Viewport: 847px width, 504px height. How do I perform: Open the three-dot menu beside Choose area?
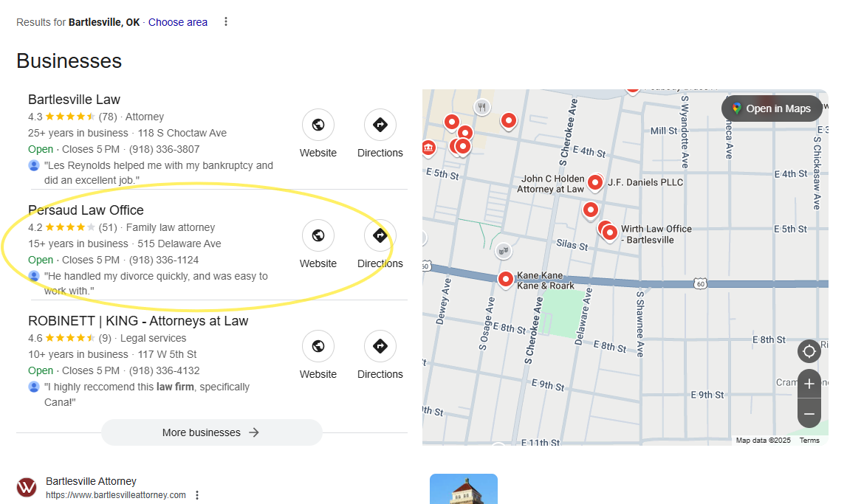(226, 21)
